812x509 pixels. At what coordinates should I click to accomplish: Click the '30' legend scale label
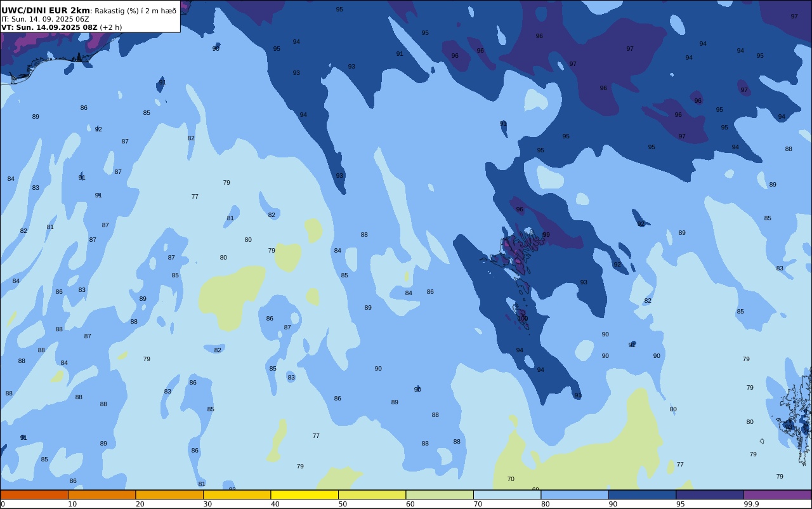tap(207, 504)
